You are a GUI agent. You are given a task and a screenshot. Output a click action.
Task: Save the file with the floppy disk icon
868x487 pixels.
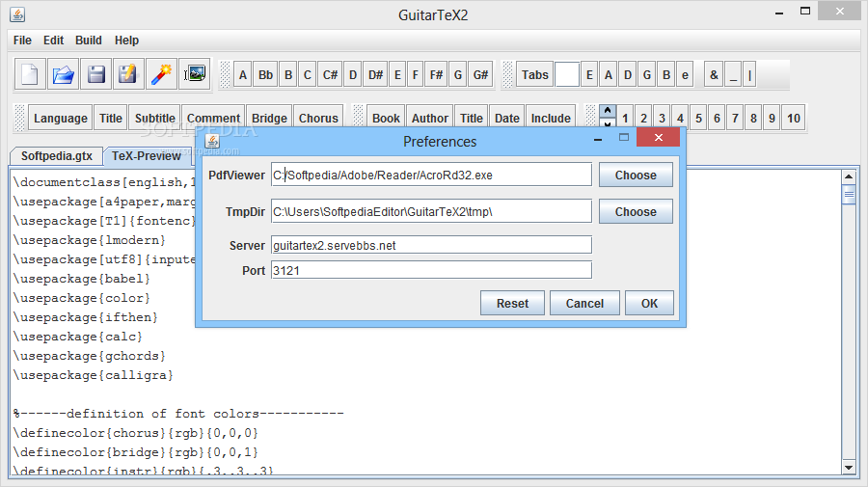(95, 74)
